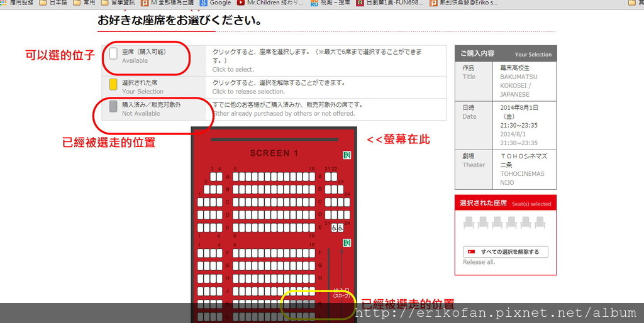Click gray Not Available swatch in legend
Image resolution: width=644 pixels, height=323 pixels.
113,107
